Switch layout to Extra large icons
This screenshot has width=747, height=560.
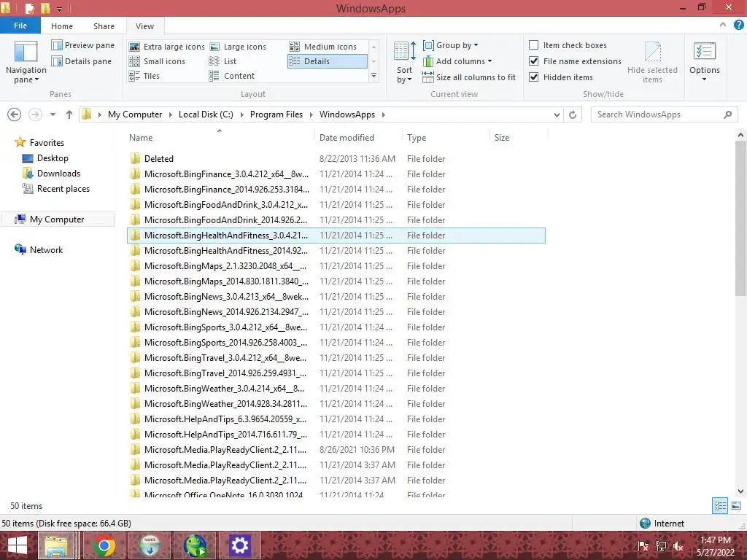coord(167,47)
